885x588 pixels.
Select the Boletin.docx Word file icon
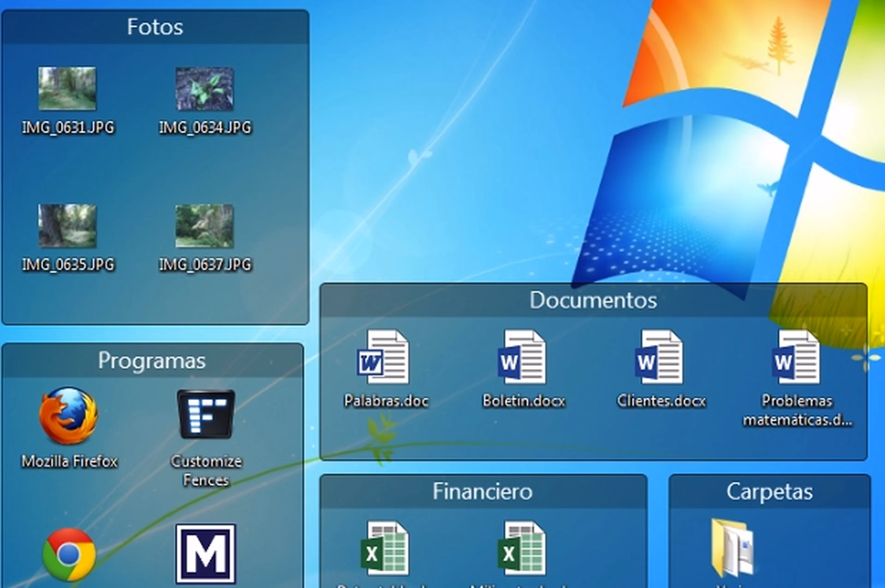click(522, 357)
